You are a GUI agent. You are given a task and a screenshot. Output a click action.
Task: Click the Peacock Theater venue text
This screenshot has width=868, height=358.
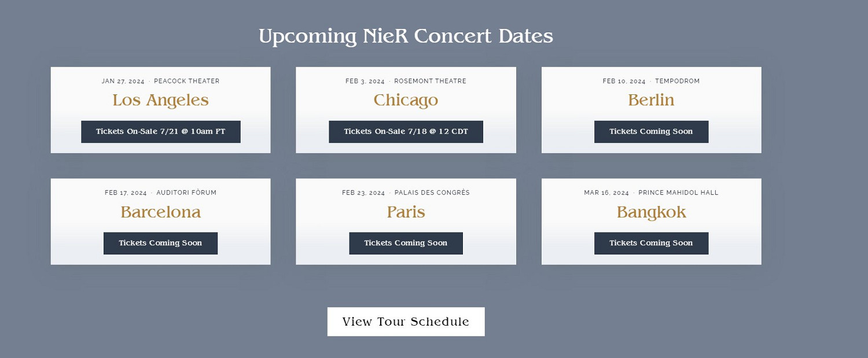coord(186,82)
